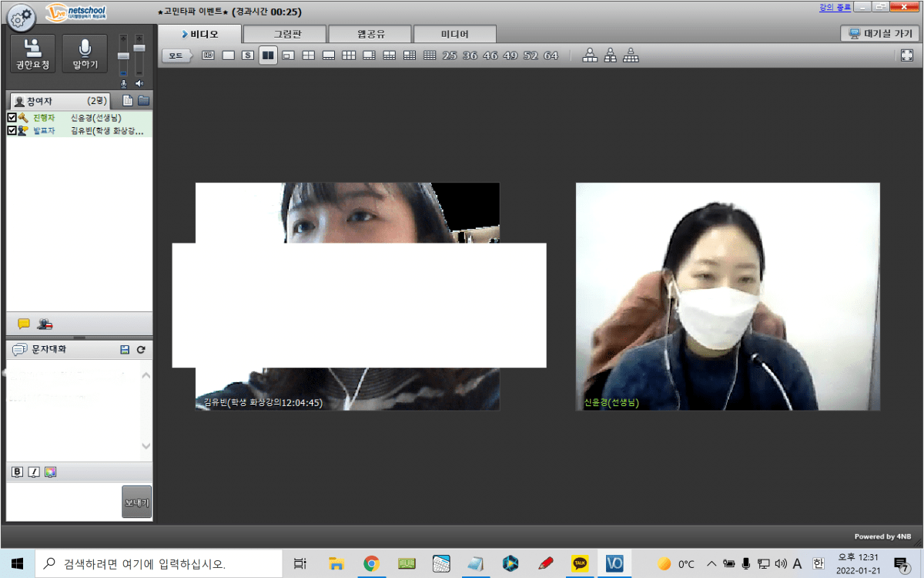Toggle bold formatting for chat text

(x=17, y=472)
